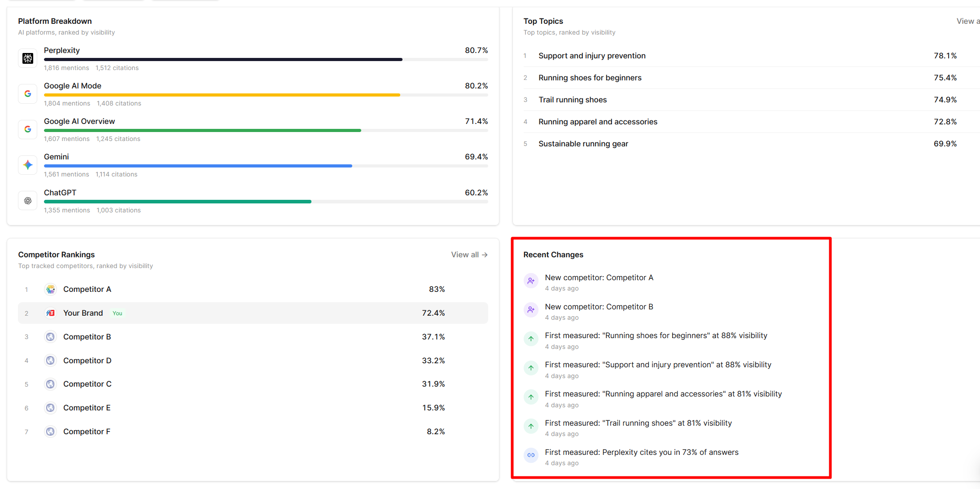Click up-arrow icon beside Running shoes for beginners change
Image resolution: width=980 pixels, height=489 pixels.
tap(531, 339)
